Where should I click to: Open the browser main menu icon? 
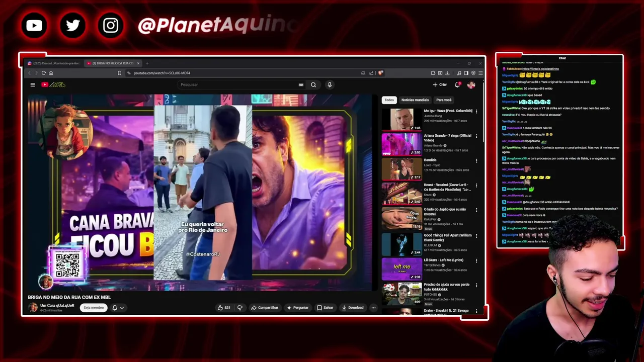[x=480, y=73]
